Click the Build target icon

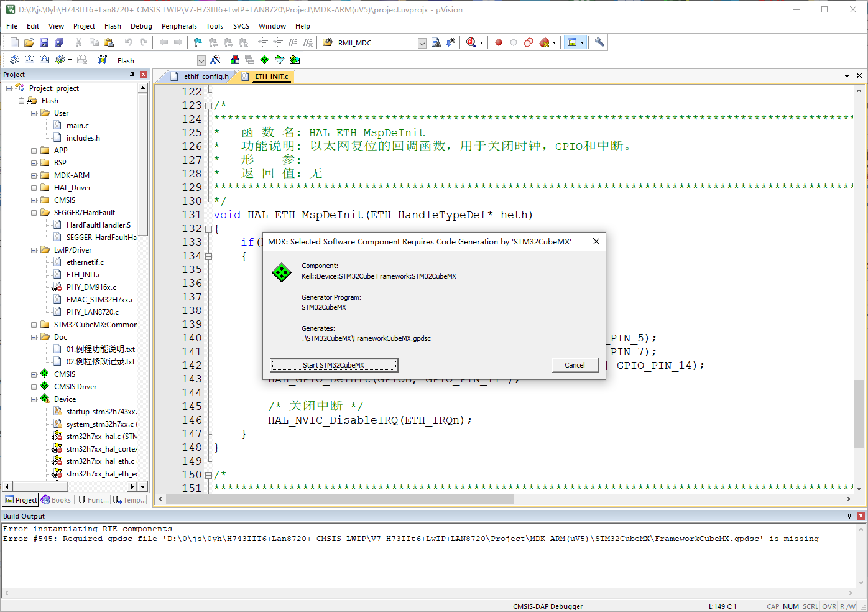point(29,60)
